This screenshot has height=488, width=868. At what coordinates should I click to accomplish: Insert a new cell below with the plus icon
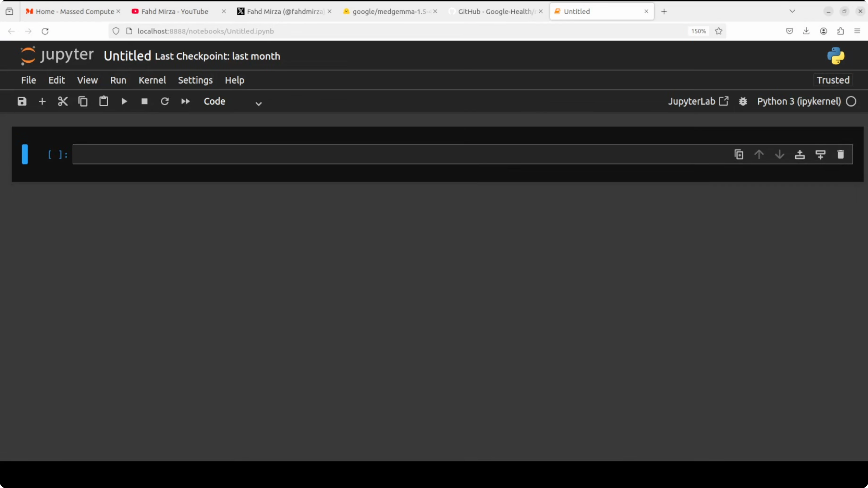[42, 101]
